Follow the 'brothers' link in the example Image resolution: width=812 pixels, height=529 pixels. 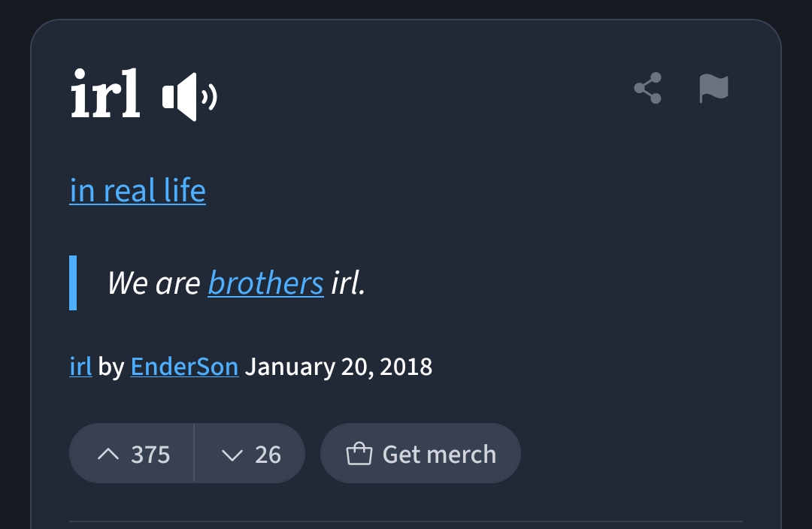click(x=265, y=283)
